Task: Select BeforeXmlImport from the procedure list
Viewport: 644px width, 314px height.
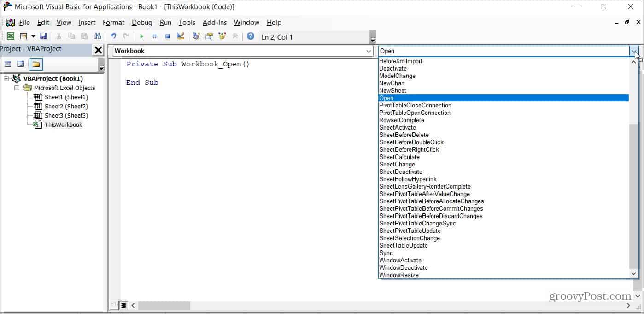Action: click(x=400, y=61)
